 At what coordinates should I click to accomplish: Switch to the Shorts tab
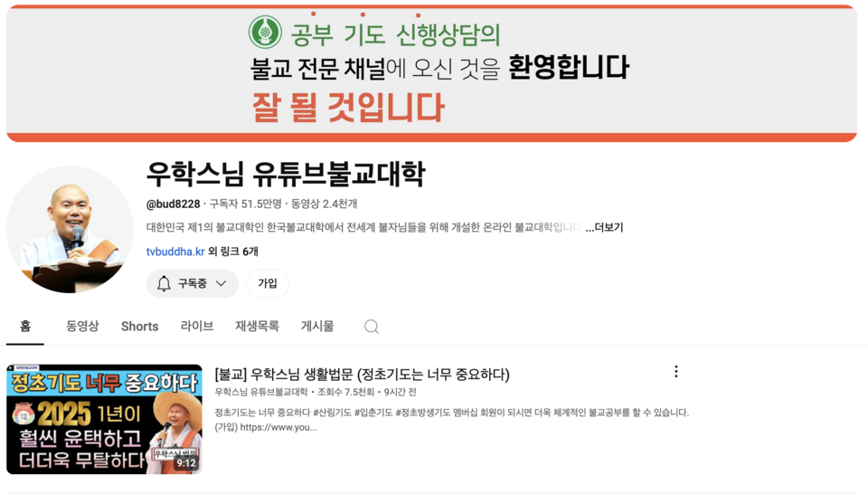139,327
